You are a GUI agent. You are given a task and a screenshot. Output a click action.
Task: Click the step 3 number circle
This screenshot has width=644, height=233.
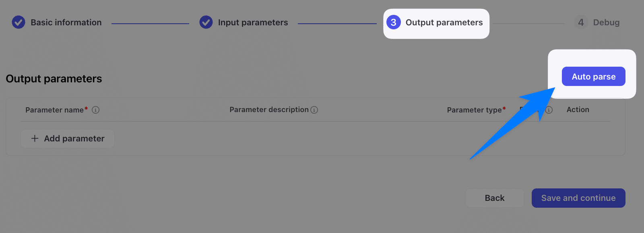point(394,22)
